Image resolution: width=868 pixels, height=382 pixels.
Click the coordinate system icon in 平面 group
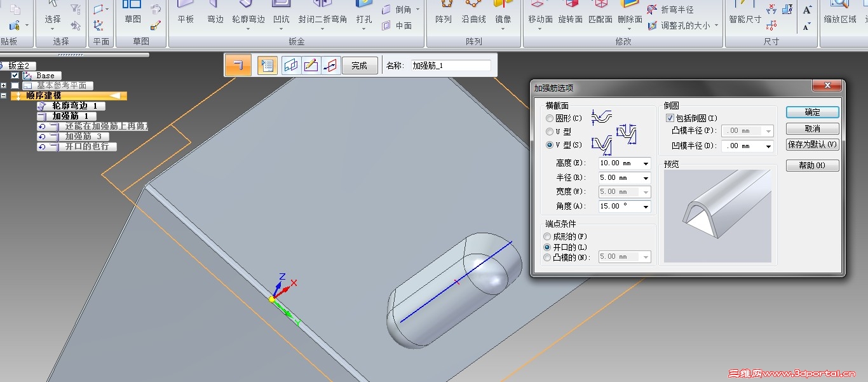99,25
